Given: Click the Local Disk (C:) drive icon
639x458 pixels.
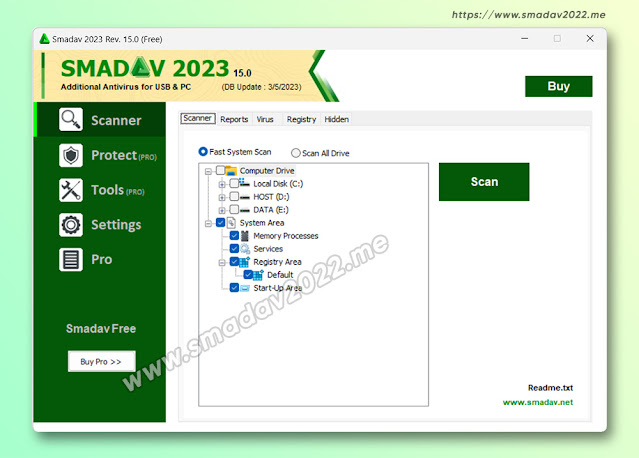Looking at the screenshot, I should click(x=245, y=183).
